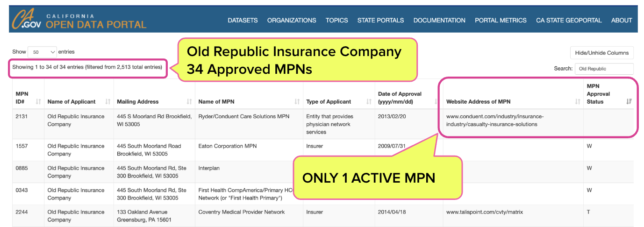This screenshot has height=227, width=644.
Task: Sort by Mailing Address column arrows
Action: coord(189,101)
